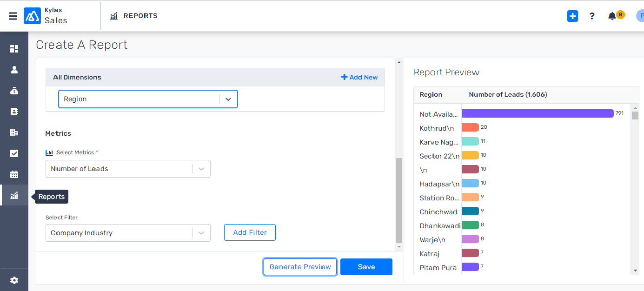Open the Number of Leads metrics dropdown

coord(201,169)
